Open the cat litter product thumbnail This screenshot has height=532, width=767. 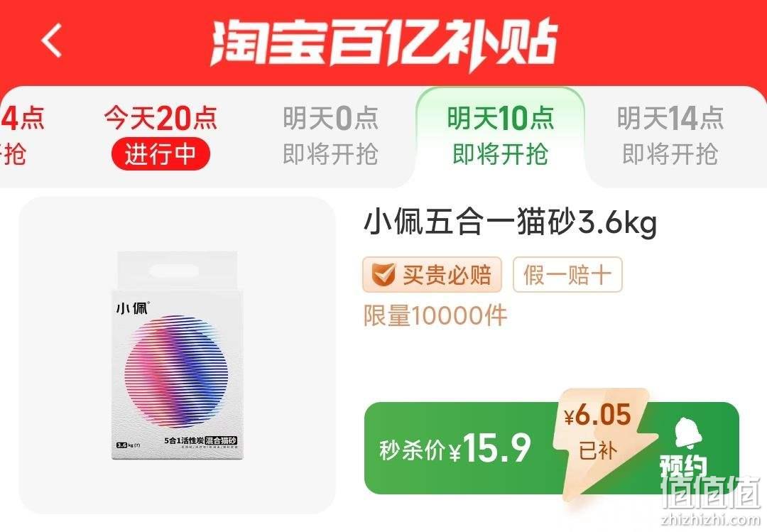(x=177, y=355)
